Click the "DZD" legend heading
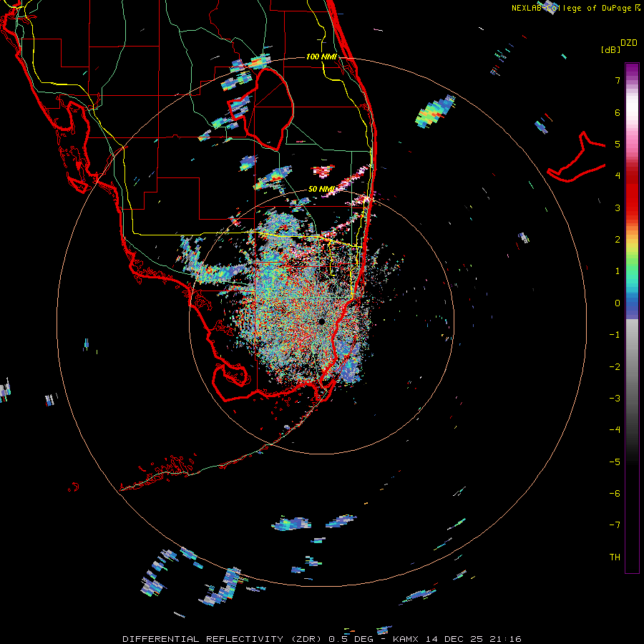This screenshot has height=644, width=644. [629, 43]
